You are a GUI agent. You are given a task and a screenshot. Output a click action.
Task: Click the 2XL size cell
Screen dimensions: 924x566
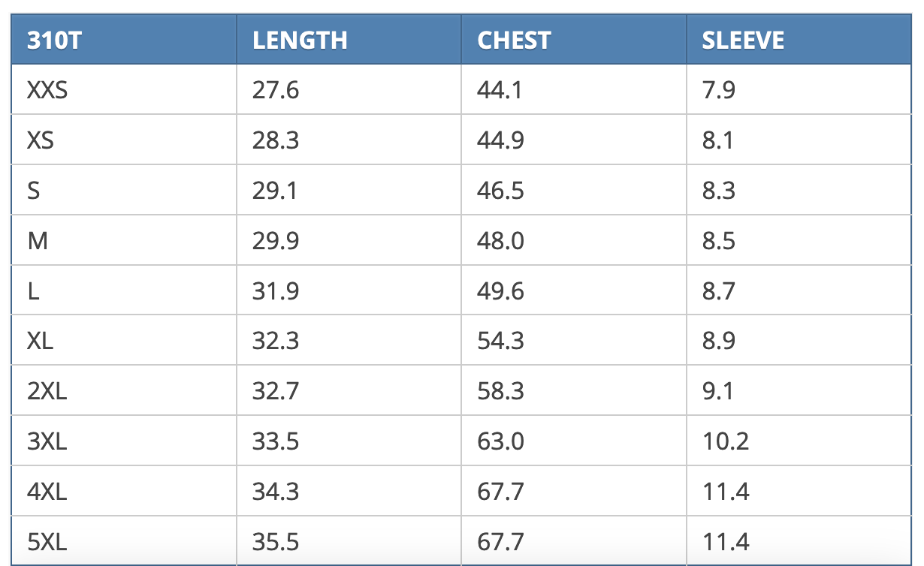(47, 391)
